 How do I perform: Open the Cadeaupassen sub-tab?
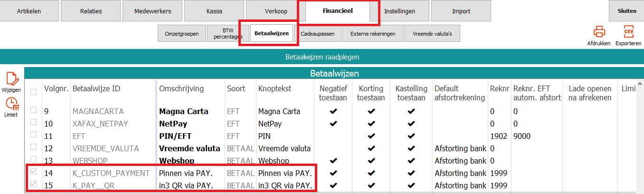pyautogui.click(x=318, y=34)
